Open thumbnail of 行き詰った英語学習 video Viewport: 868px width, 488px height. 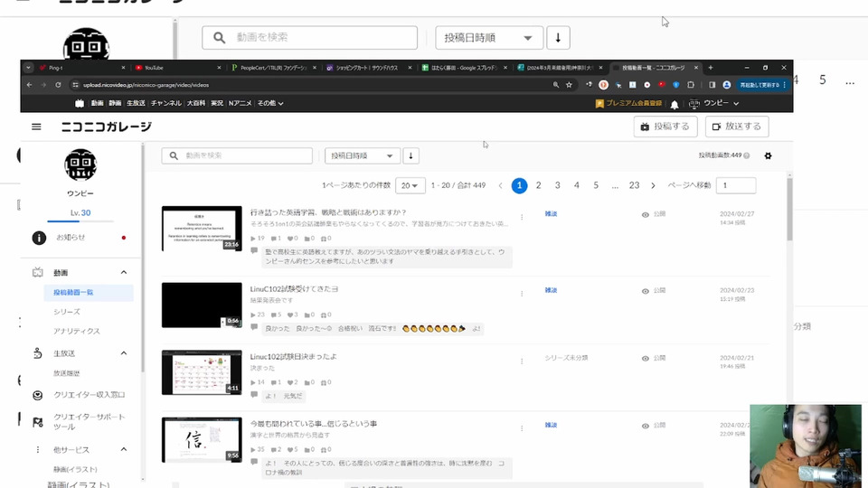(x=202, y=229)
